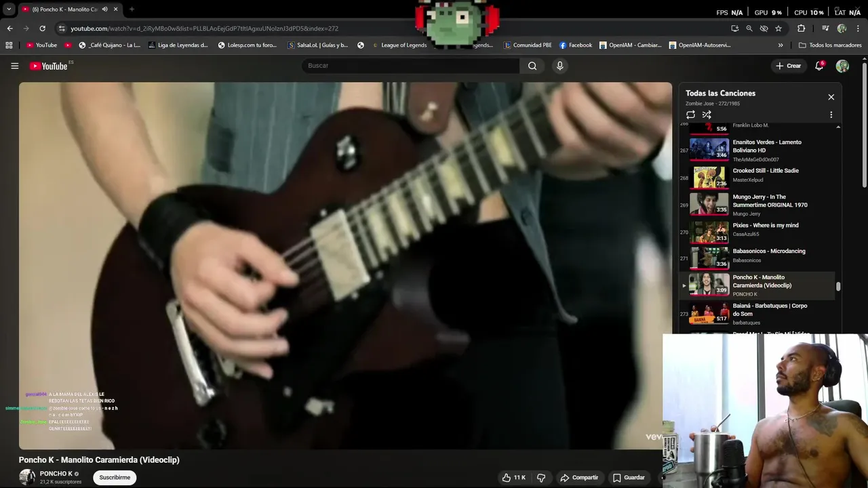Open YouTube account avatar menu
Screen dimensions: 868x488
click(842, 66)
